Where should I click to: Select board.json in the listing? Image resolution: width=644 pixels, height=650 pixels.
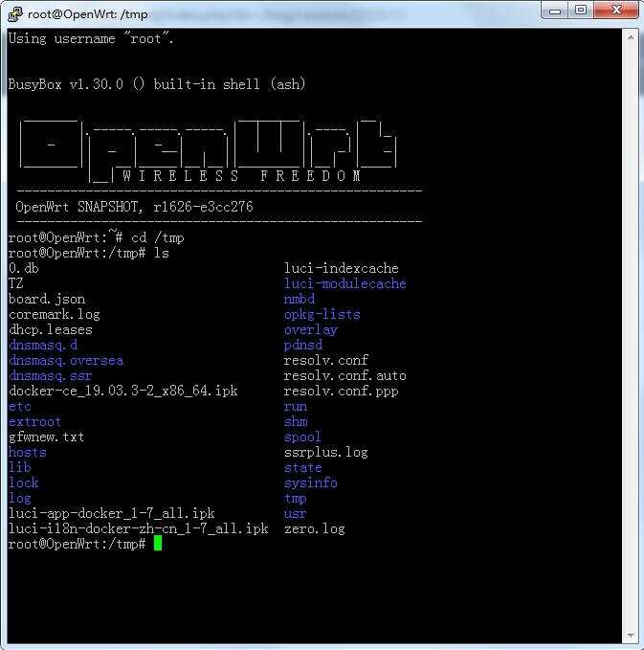pos(47,299)
